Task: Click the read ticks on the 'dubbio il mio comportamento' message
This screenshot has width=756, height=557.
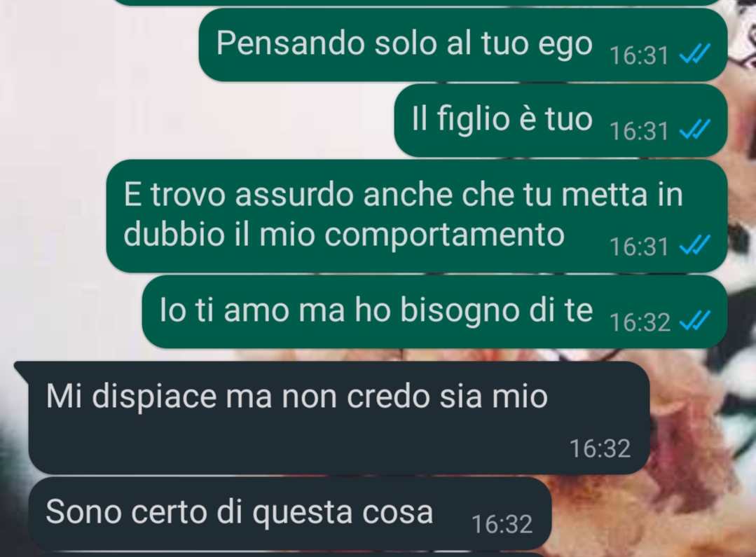Action: [695, 245]
